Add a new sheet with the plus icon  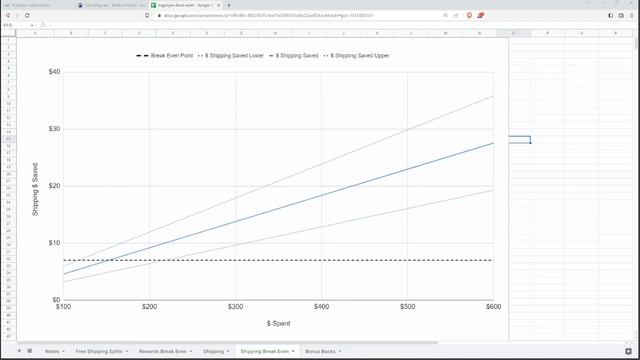(x=19, y=351)
